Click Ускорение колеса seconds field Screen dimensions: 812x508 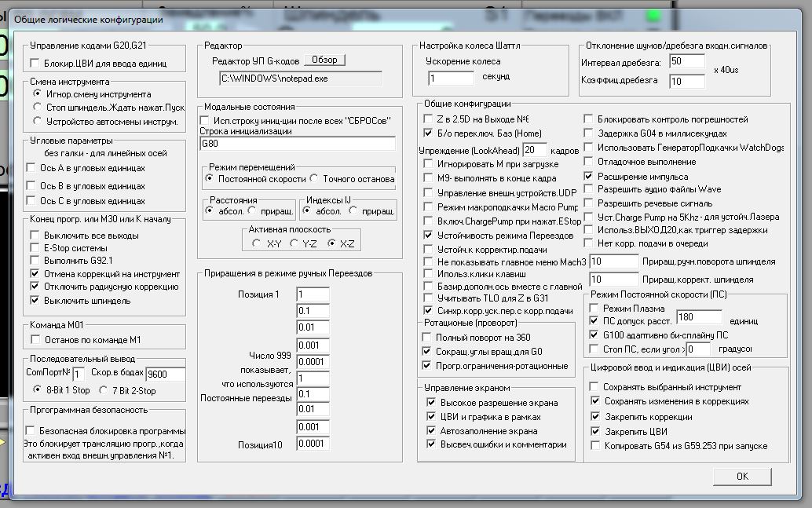click(451, 79)
